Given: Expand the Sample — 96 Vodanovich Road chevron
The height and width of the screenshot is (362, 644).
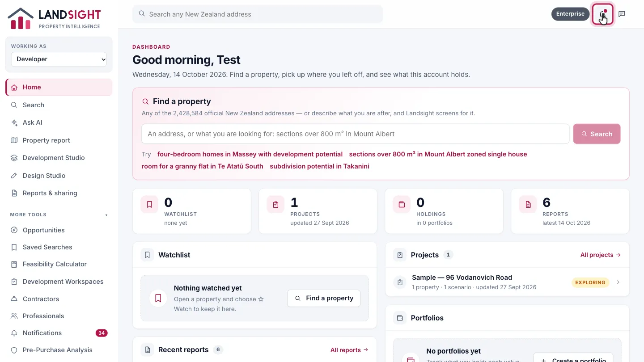Looking at the screenshot, I should pos(618,282).
